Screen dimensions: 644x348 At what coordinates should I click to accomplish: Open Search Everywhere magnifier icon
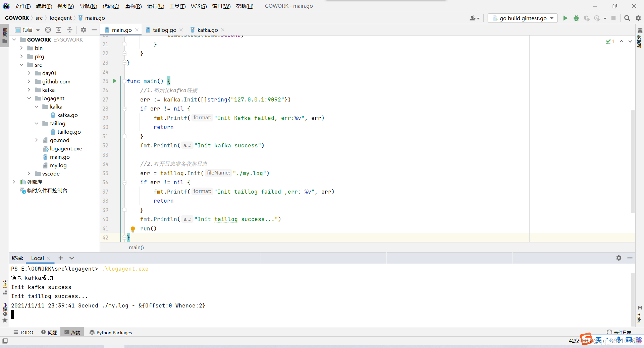coord(627,18)
